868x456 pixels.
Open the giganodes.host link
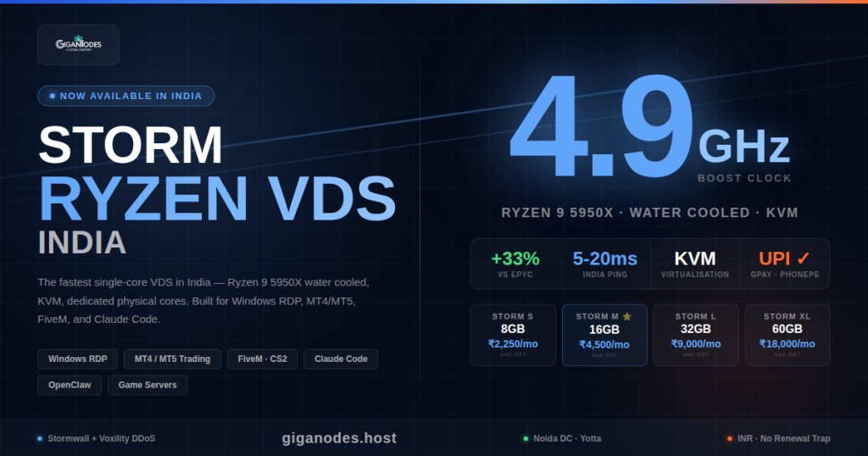(x=339, y=438)
